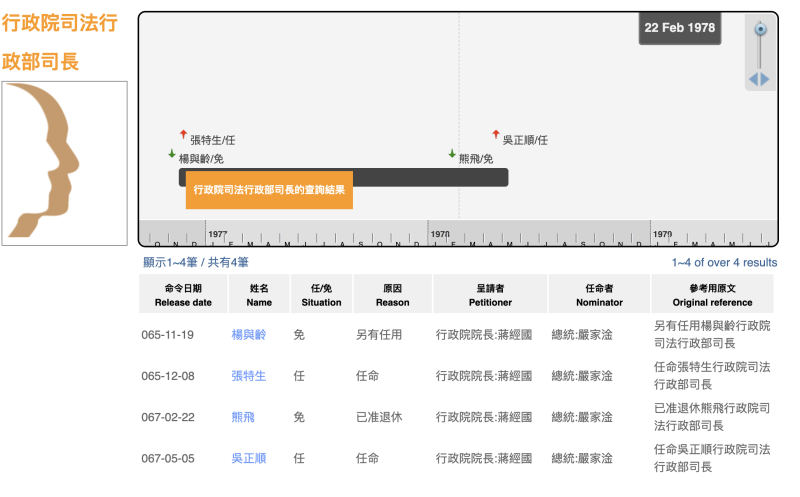Image resolution: width=800 pixels, height=497 pixels.
Task: Click the red up arrow beside 吳正順/任
Action: (495, 134)
